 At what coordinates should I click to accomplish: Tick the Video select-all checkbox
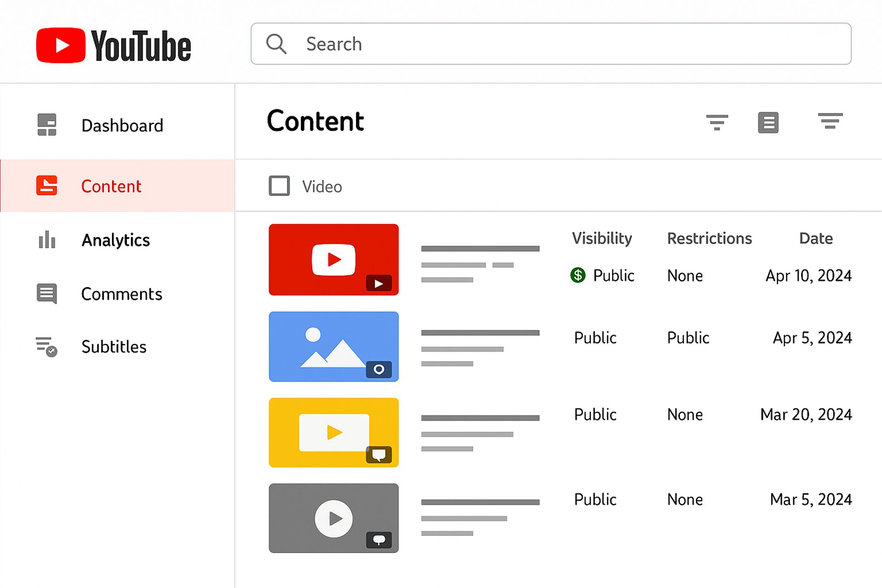[279, 186]
